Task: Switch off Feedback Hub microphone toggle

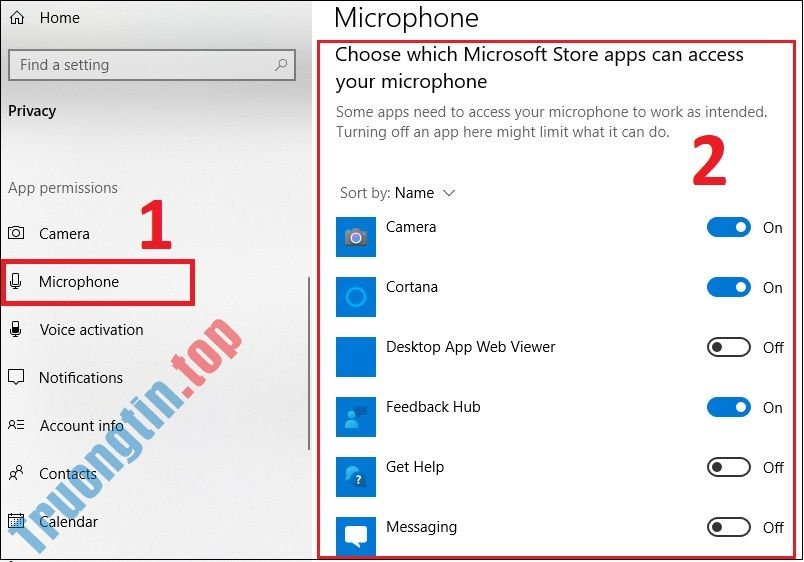Action: pyautogui.click(x=729, y=407)
